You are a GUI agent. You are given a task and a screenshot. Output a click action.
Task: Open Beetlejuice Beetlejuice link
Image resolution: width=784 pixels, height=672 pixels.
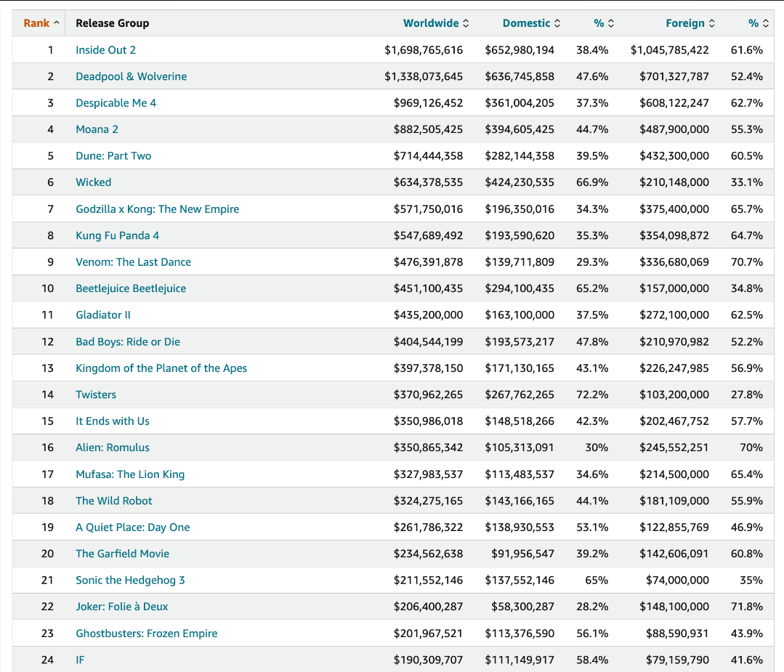coord(131,288)
